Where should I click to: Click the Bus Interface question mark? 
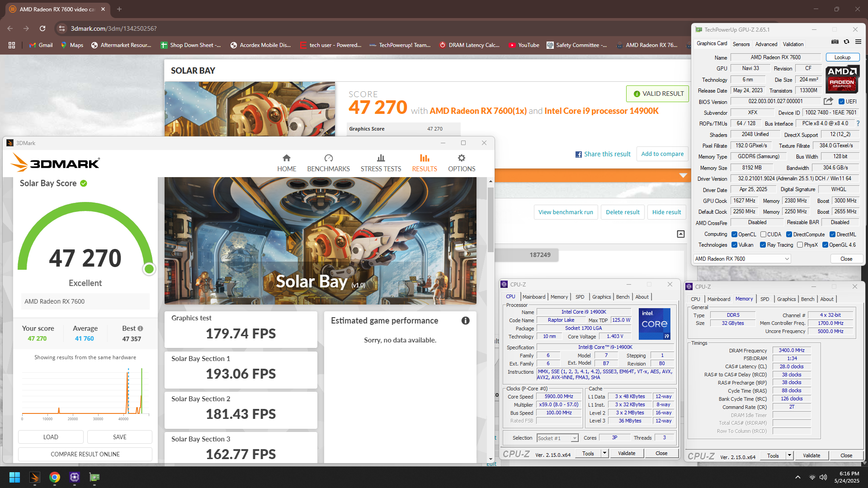(x=858, y=123)
